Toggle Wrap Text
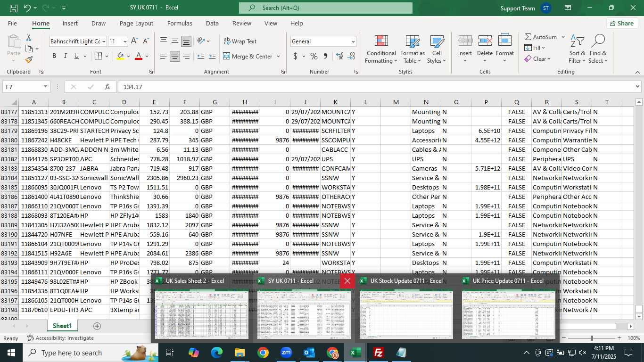 (x=240, y=41)
